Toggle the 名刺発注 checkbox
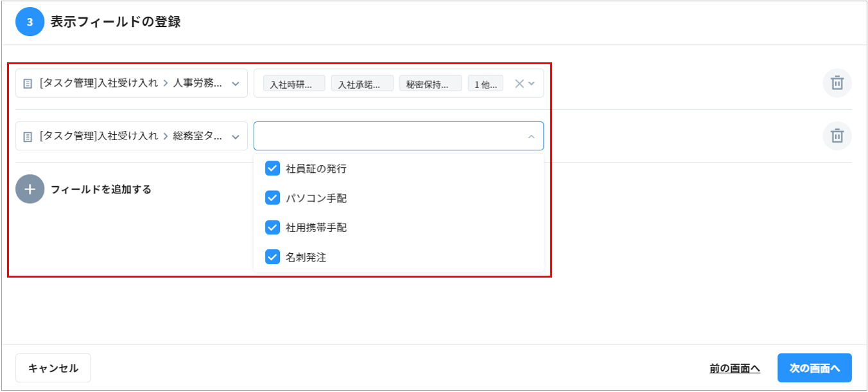 (272, 257)
